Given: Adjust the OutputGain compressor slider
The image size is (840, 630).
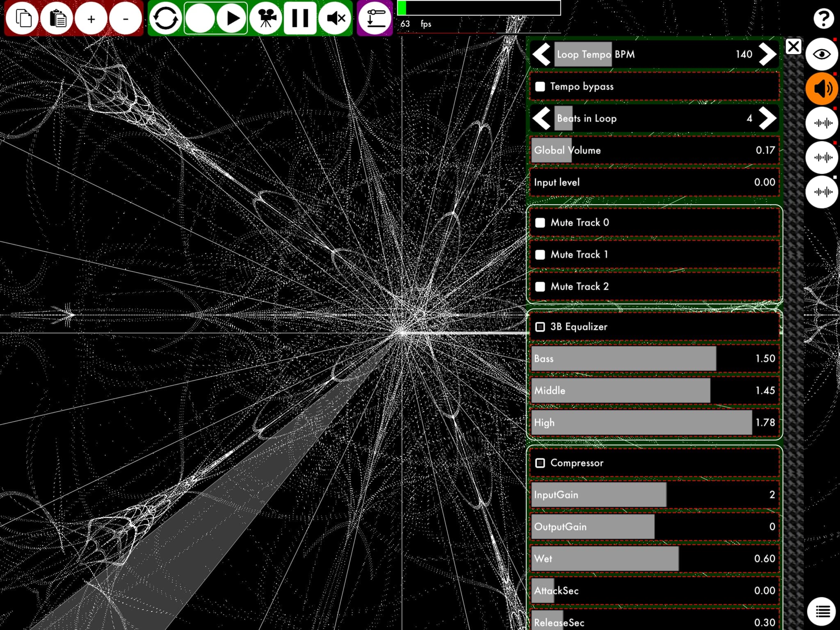Looking at the screenshot, I should click(x=655, y=527).
